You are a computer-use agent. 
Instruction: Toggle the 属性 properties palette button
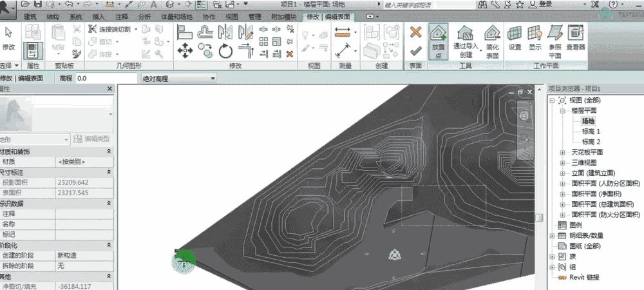tap(33, 50)
